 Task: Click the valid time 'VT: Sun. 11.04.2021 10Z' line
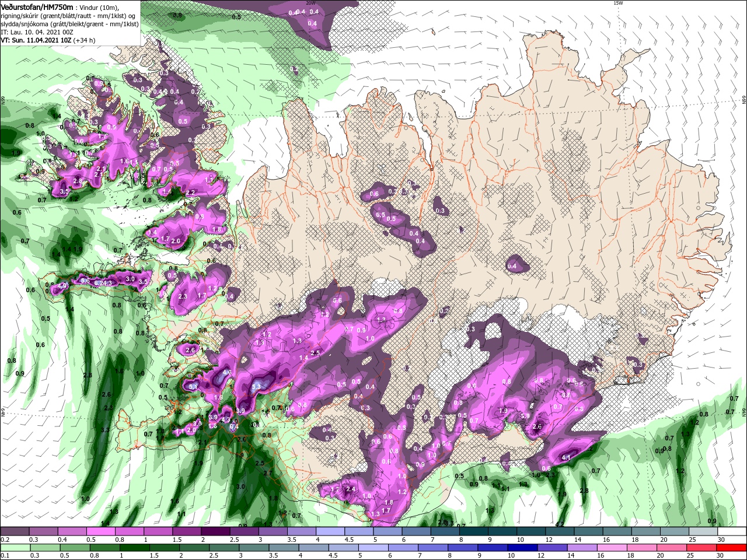tap(36, 40)
